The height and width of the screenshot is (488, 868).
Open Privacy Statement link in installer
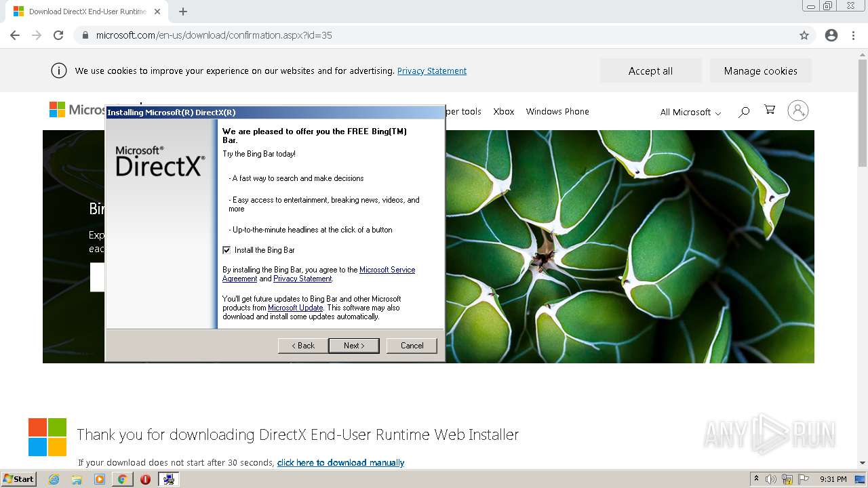click(x=302, y=279)
